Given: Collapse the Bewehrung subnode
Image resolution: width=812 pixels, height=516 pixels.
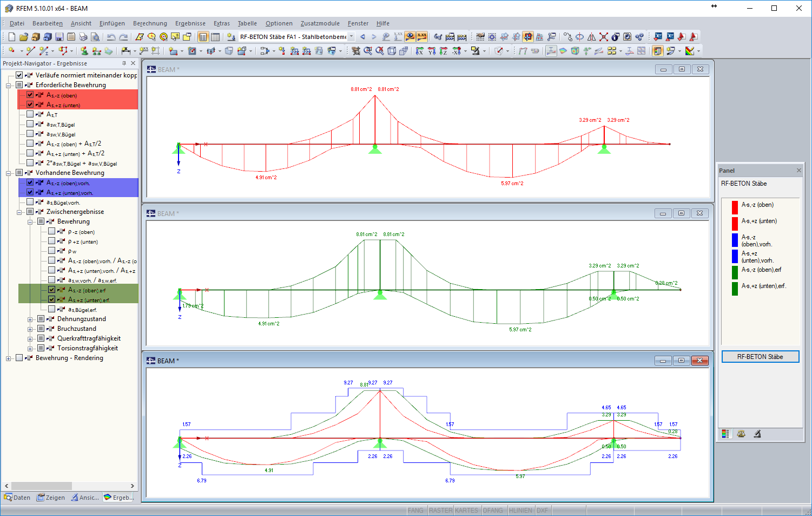Looking at the screenshot, I should (30, 222).
